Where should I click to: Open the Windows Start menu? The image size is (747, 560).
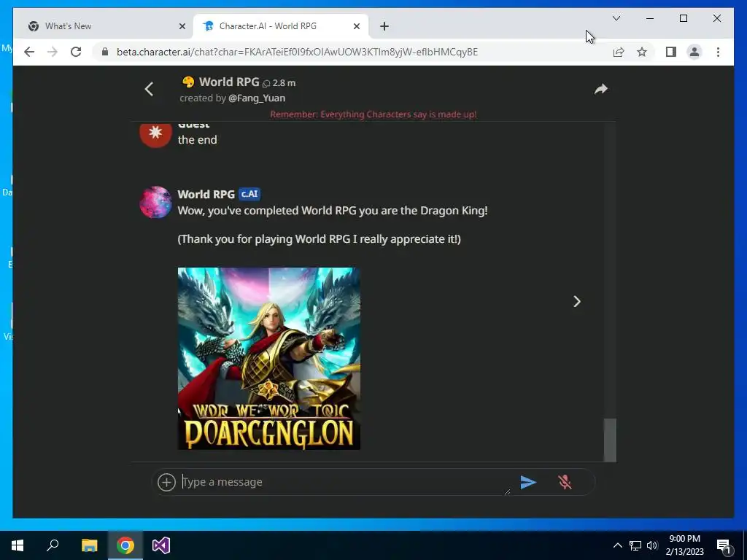click(x=18, y=545)
